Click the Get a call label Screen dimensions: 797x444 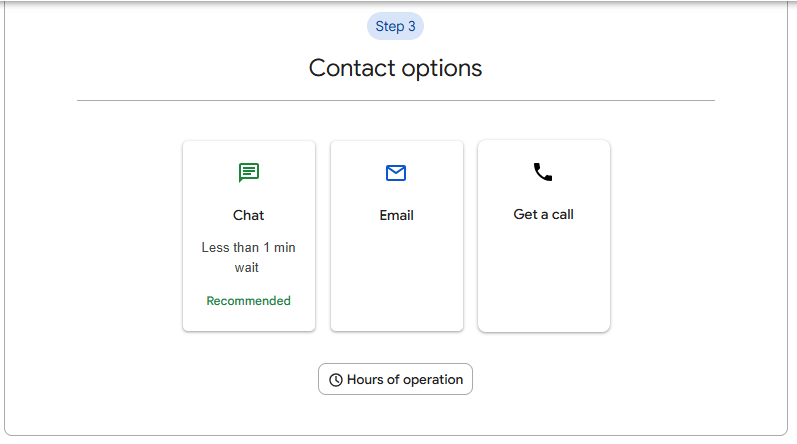click(543, 214)
